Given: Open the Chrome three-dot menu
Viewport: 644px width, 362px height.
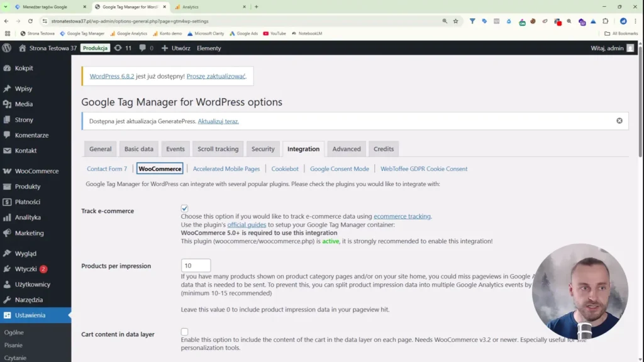Looking at the screenshot, I should 635,21.
